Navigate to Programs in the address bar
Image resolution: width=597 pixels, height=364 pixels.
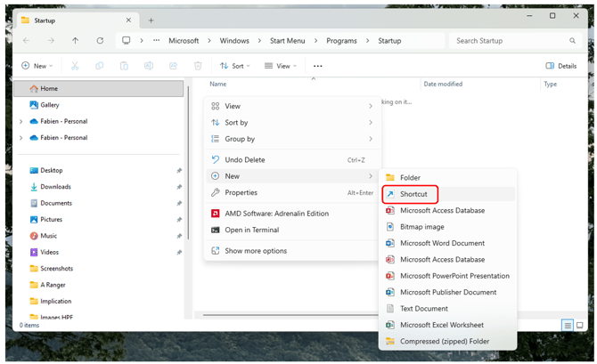341,40
